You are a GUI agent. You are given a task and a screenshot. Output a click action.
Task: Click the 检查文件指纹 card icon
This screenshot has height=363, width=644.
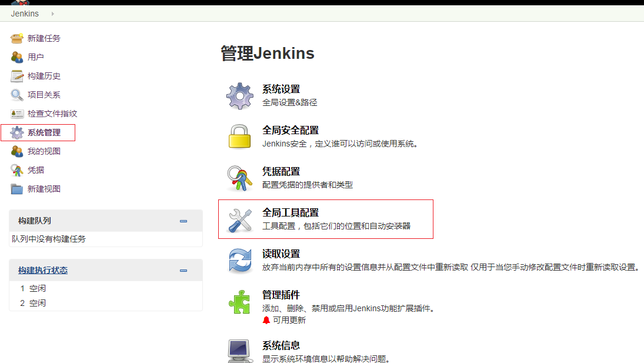point(17,114)
